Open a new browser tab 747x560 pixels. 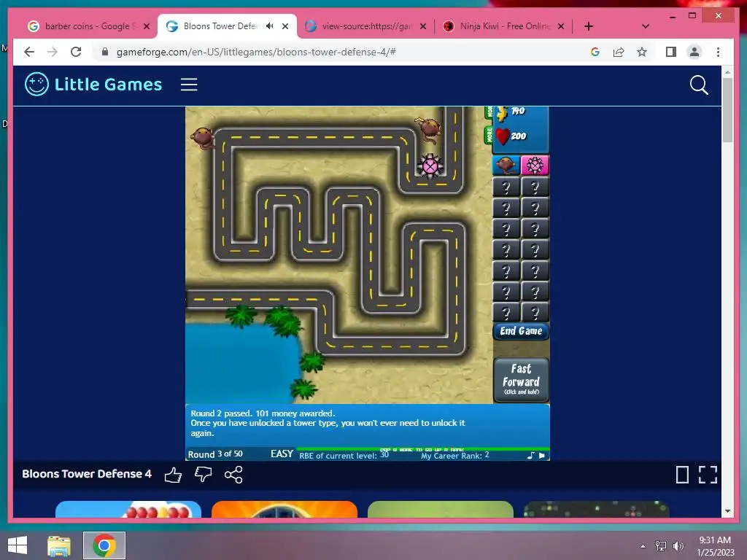coord(589,26)
